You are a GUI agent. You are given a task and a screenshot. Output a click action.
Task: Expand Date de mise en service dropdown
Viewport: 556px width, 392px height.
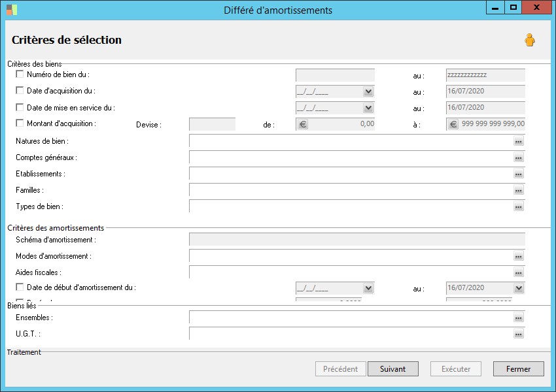368,108
